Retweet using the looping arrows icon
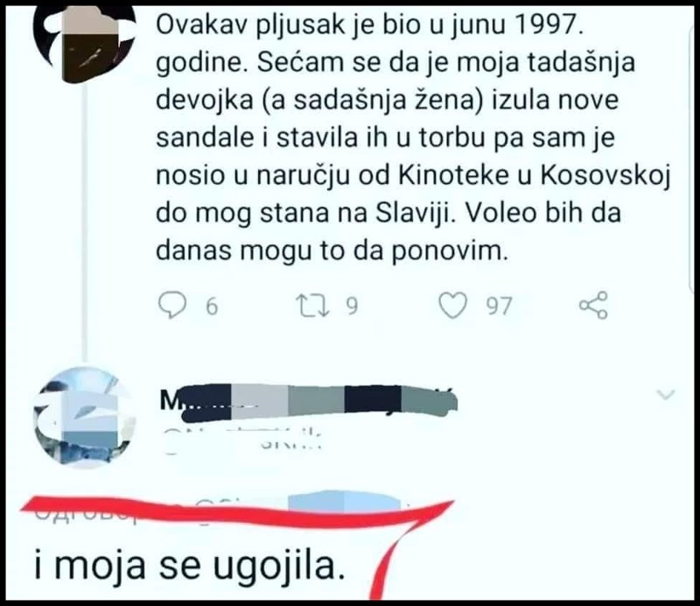Viewport: 700px width, 606px height. click(314, 306)
